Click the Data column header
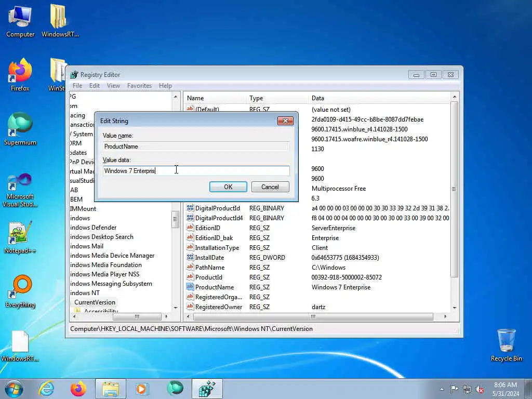 pos(379,98)
